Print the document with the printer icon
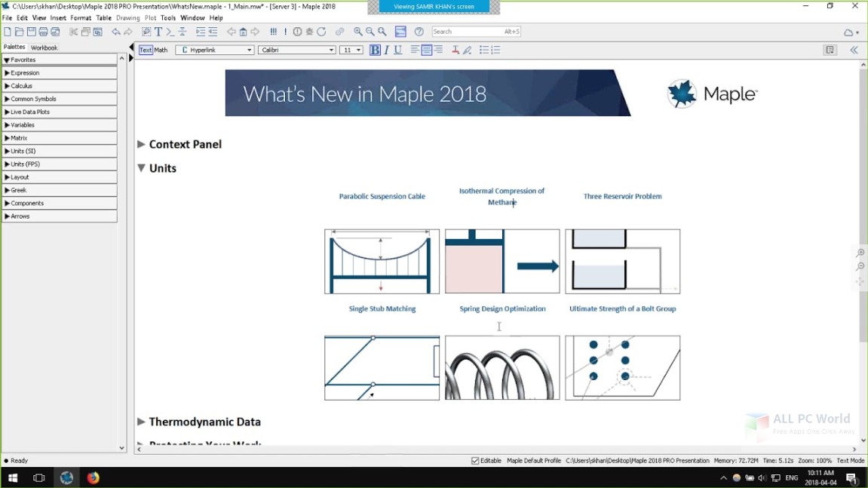The height and width of the screenshot is (488, 868). [43, 32]
